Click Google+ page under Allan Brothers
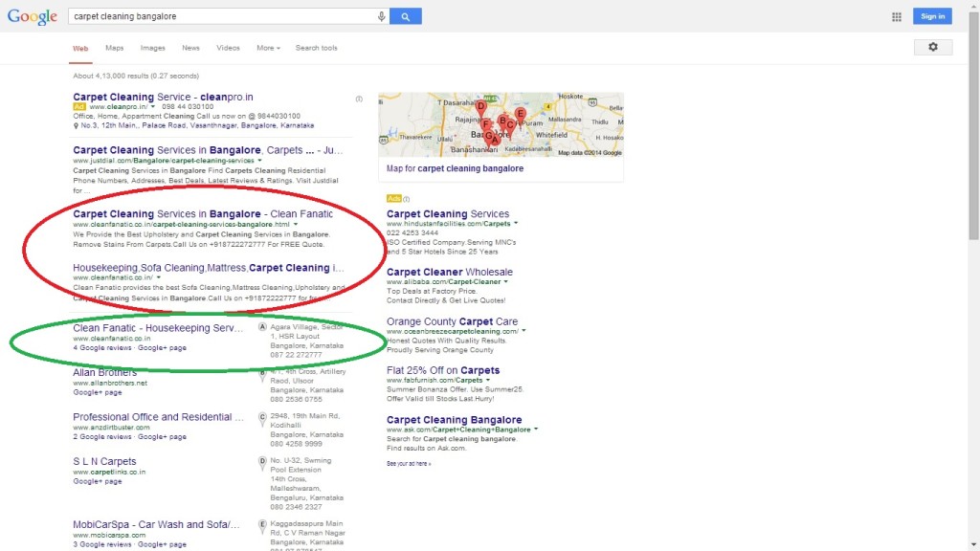The image size is (980, 551). pyautogui.click(x=98, y=392)
